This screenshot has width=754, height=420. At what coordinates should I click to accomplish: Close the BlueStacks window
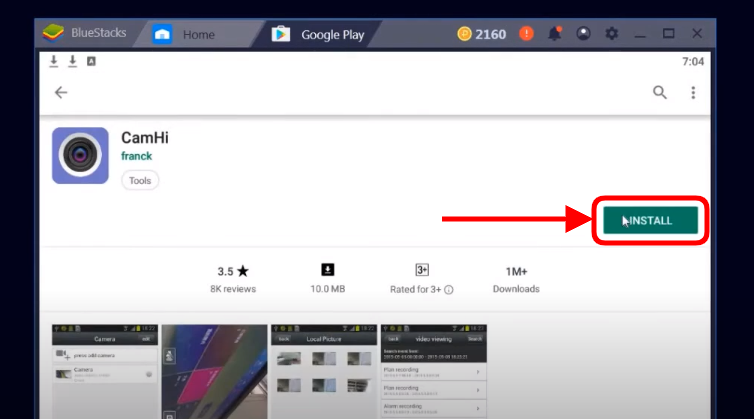[697, 33]
